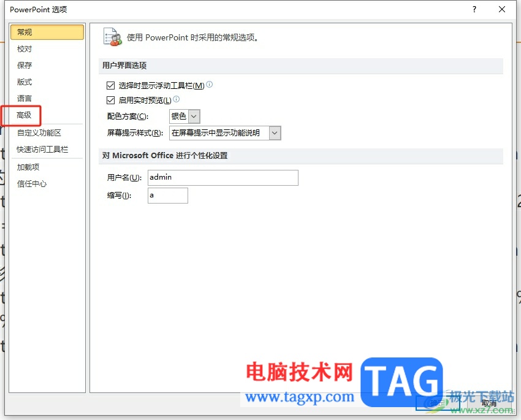Viewport: 521px width, 420px height.
Task: Click the general options header icon
Action: 112,37
